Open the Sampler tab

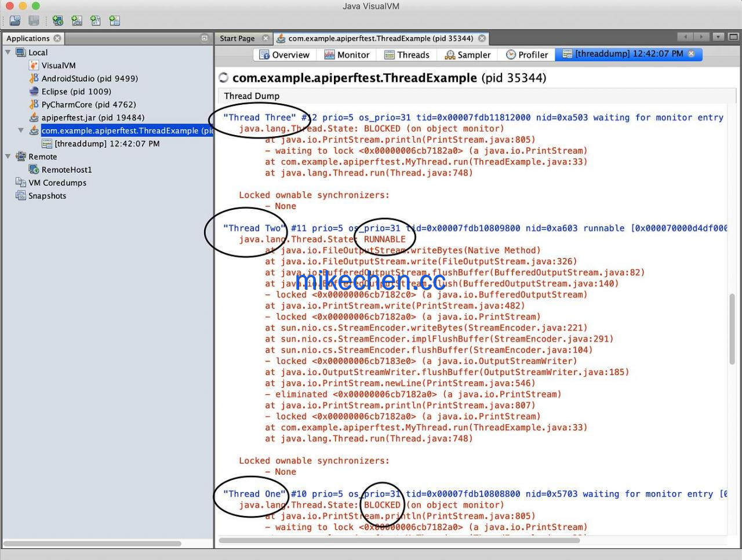coord(468,54)
